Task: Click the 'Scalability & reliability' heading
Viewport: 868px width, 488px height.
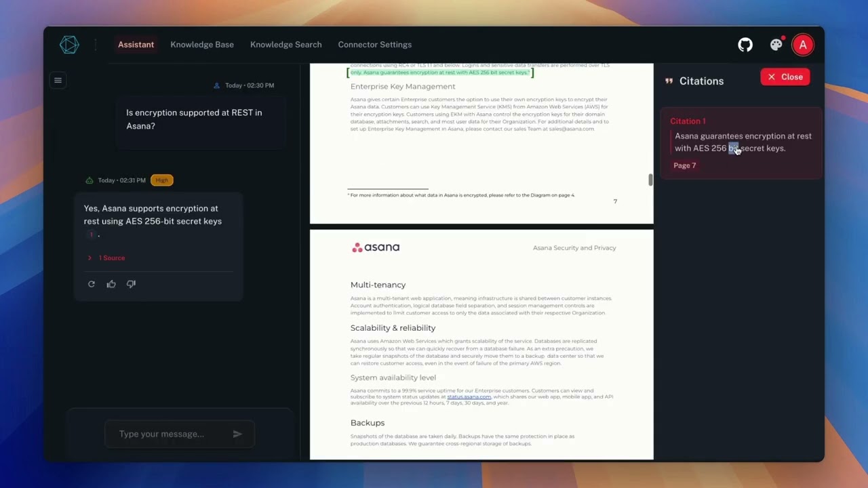Action: pos(393,327)
